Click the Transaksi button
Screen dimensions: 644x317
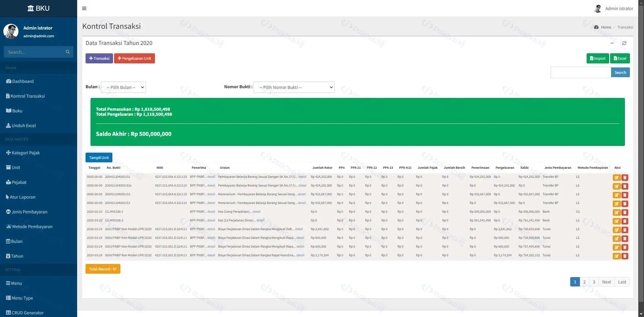click(x=99, y=58)
